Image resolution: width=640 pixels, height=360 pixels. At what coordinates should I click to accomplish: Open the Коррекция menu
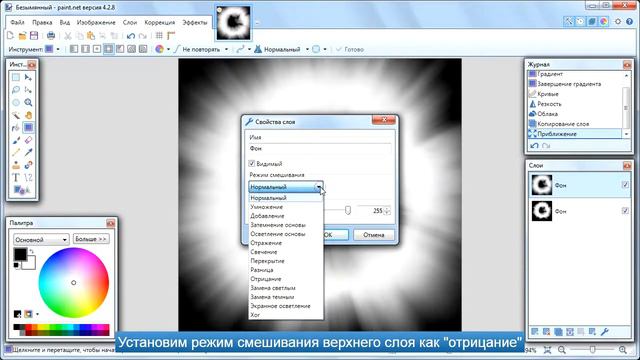click(160, 22)
